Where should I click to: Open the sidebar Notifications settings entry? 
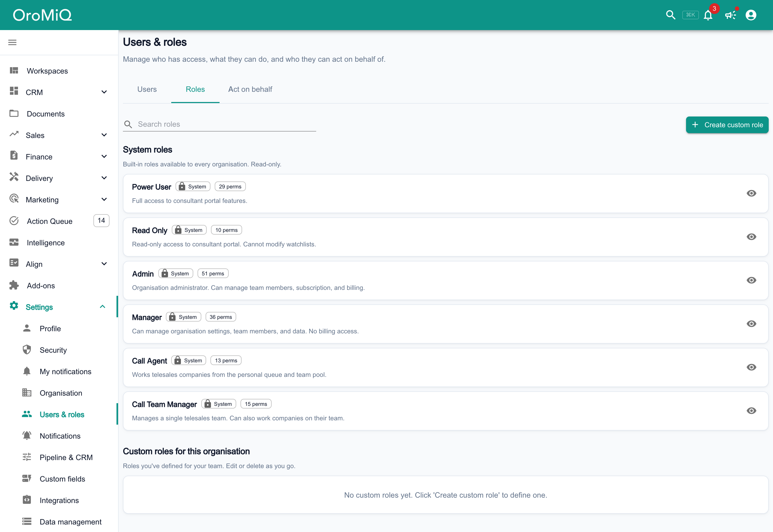(x=59, y=436)
